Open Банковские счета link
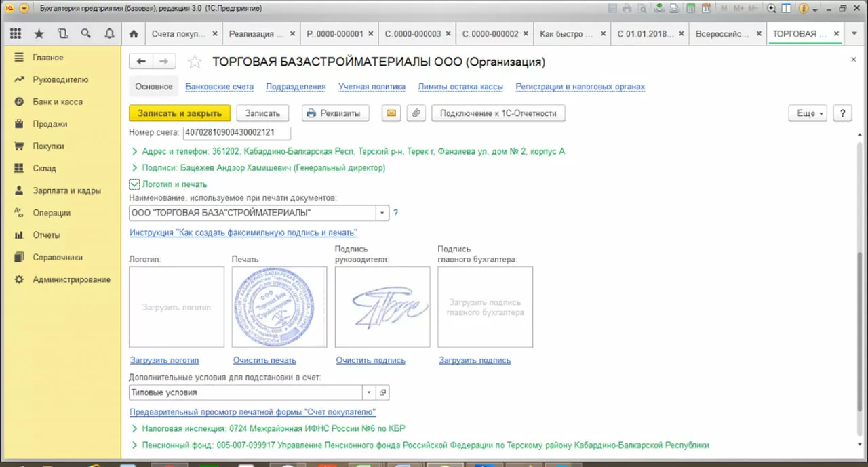This screenshot has width=868, height=467. coord(220,87)
